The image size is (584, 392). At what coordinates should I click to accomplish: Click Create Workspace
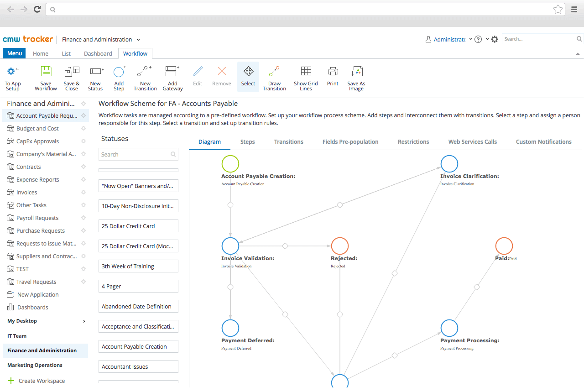tap(41, 381)
